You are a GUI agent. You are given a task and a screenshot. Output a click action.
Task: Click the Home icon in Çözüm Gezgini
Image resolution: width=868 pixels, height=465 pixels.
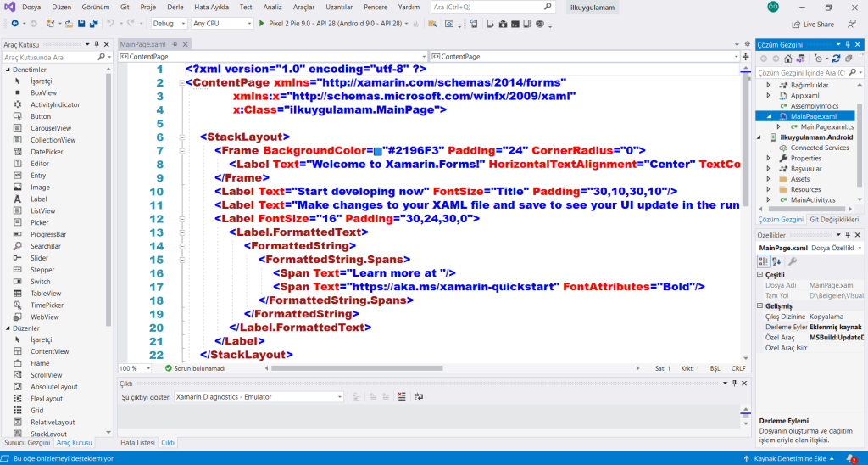(x=789, y=59)
